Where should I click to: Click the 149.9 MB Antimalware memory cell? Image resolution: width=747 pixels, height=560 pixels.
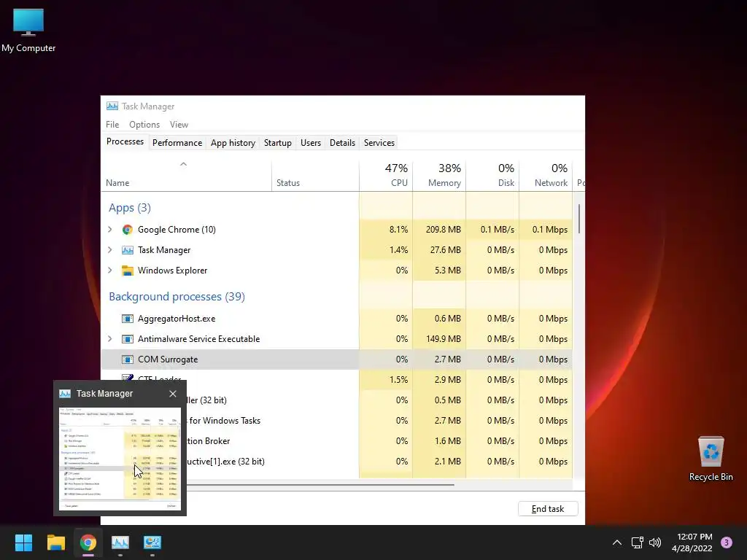[439, 339]
